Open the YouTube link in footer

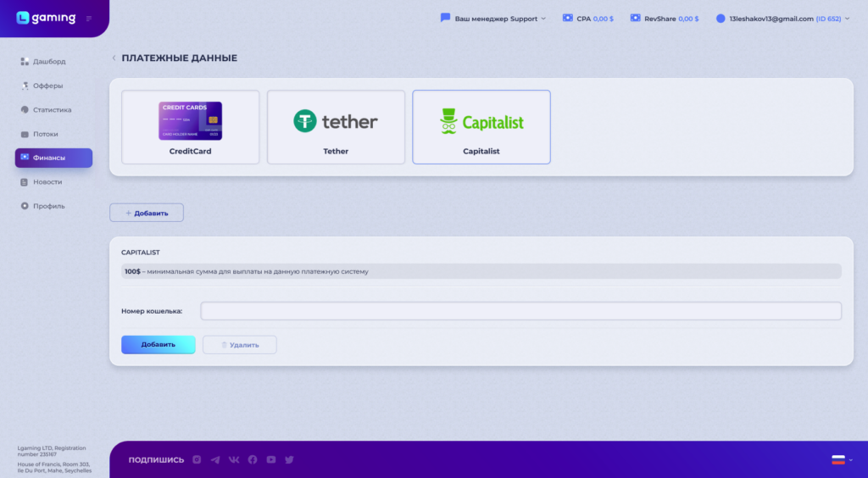click(x=270, y=459)
